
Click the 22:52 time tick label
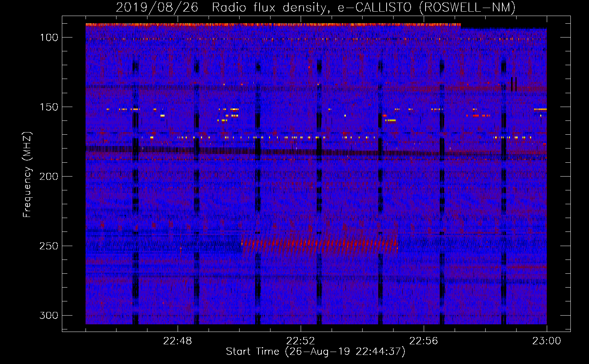[x=301, y=341]
